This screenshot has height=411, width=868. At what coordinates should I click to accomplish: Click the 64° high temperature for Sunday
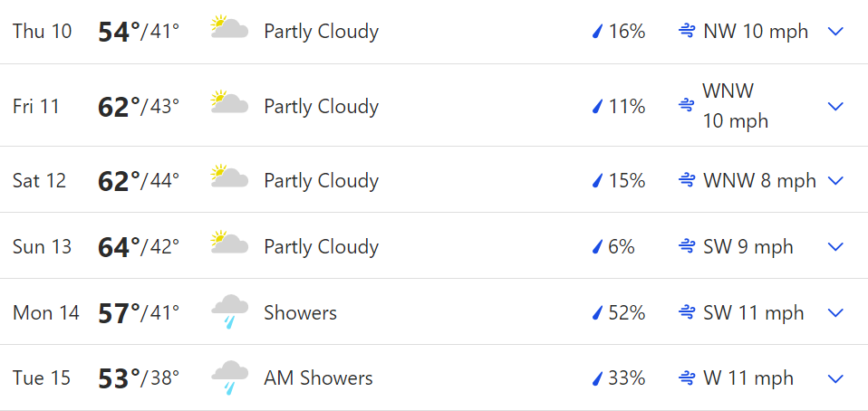pos(119,247)
